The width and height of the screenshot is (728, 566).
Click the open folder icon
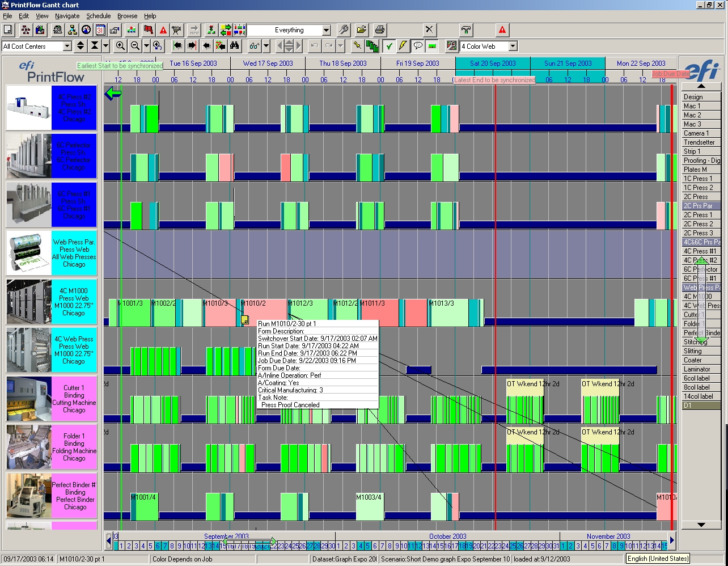tap(362, 30)
